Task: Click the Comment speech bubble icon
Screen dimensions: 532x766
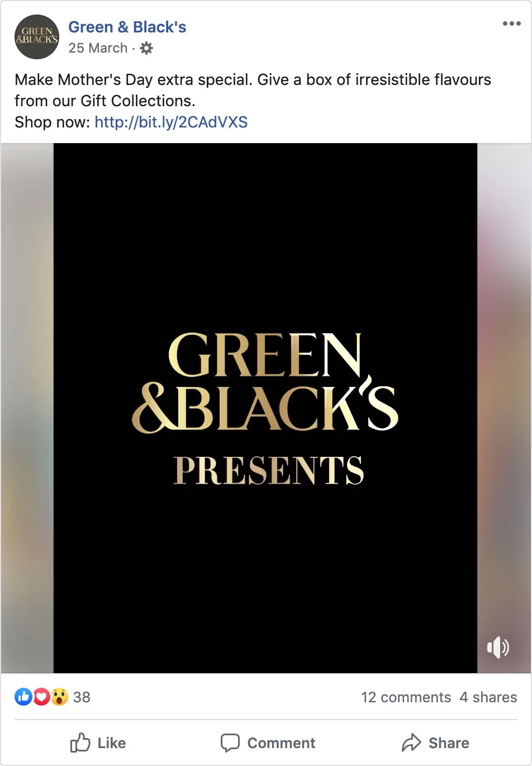Action: coord(230,743)
